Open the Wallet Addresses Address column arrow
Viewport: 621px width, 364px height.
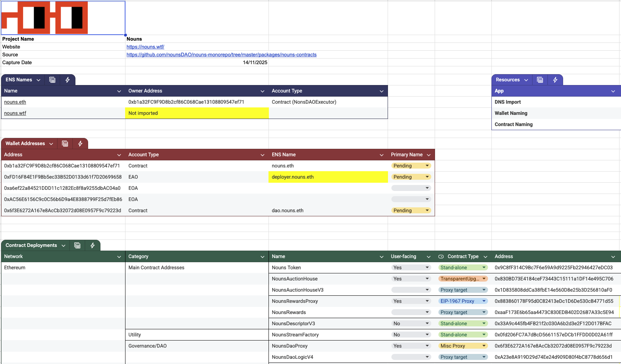point(119,155)
